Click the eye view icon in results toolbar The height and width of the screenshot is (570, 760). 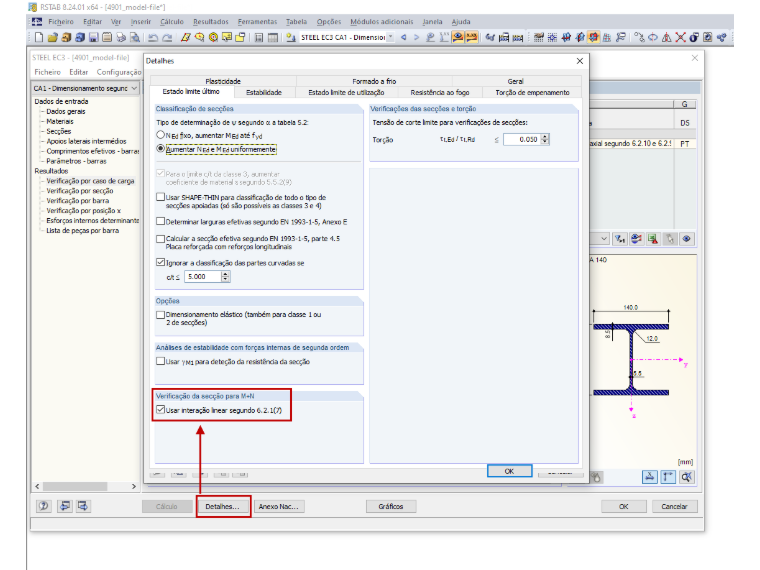pos(686,239)
